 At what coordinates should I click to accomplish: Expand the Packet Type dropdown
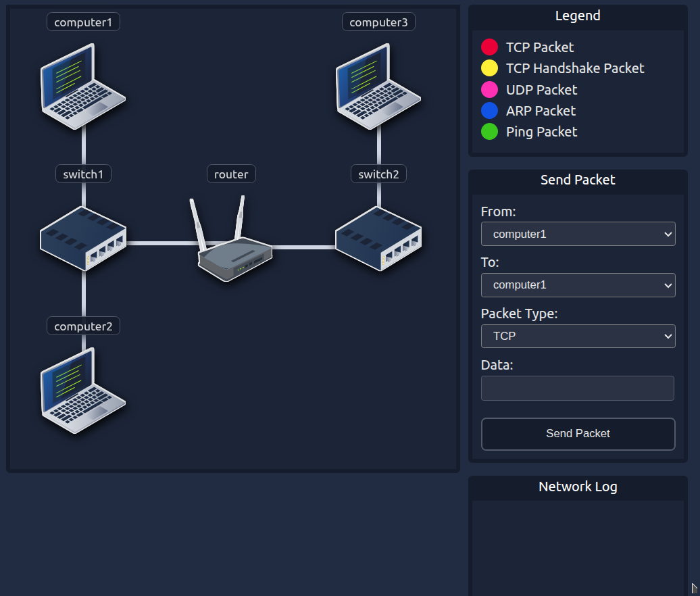coord(578,336)
